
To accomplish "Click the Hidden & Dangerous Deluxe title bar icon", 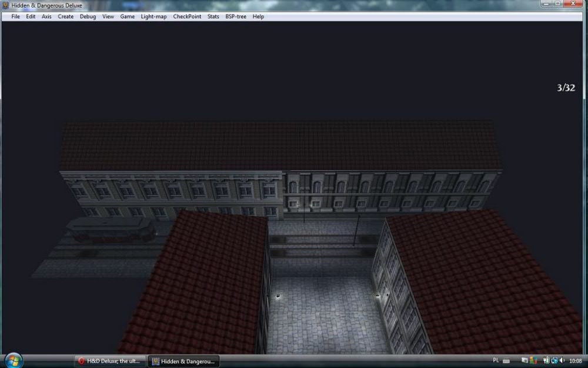I will pos(5,5).
